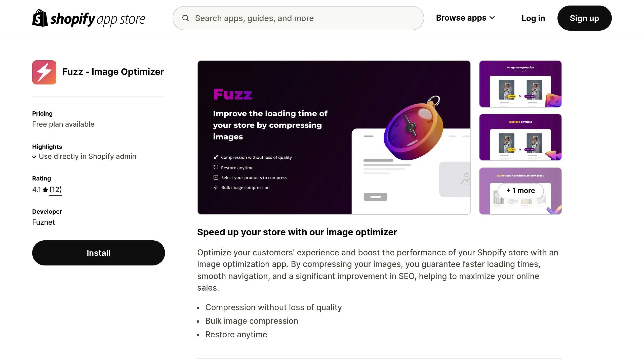This screenshot has height=362, width=644.
Task: Click the Shopify App Store logo
Action: (89, 18)
